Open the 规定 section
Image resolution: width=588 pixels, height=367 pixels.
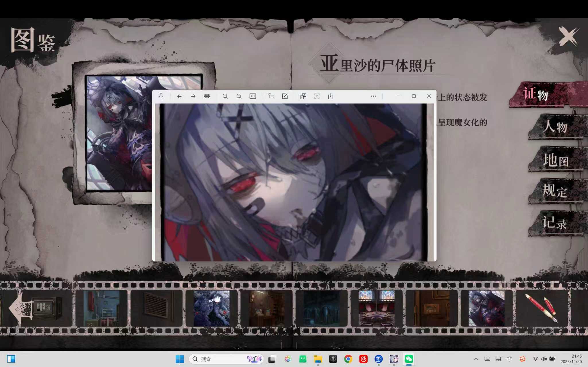tap(555, 191)
